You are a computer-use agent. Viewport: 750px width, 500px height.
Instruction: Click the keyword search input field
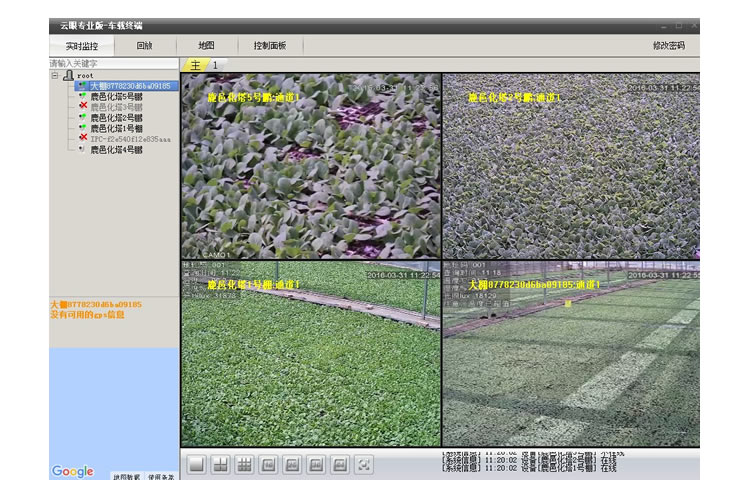[x=114, y=63]
